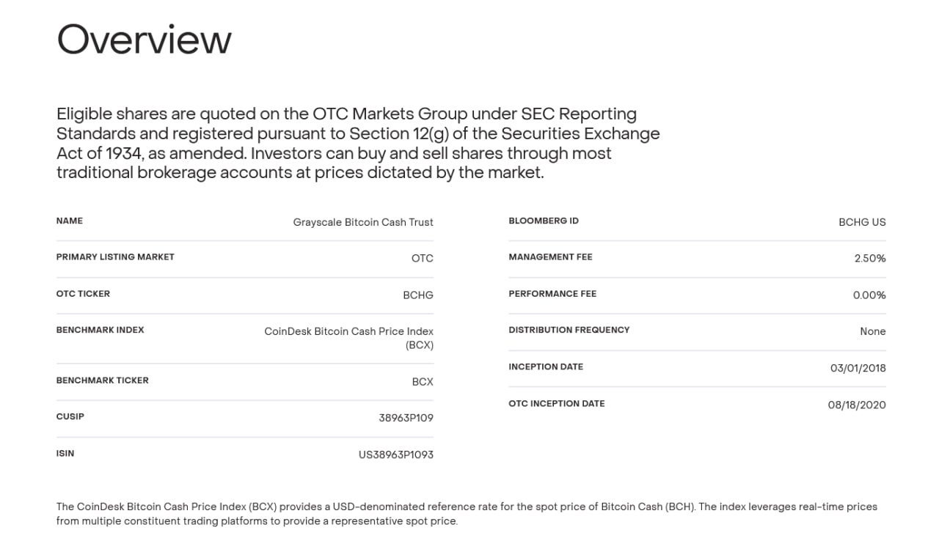The image size is (939, 560).
Task: Select the Distribution Frequency None value
Action: tap(873, 331)
